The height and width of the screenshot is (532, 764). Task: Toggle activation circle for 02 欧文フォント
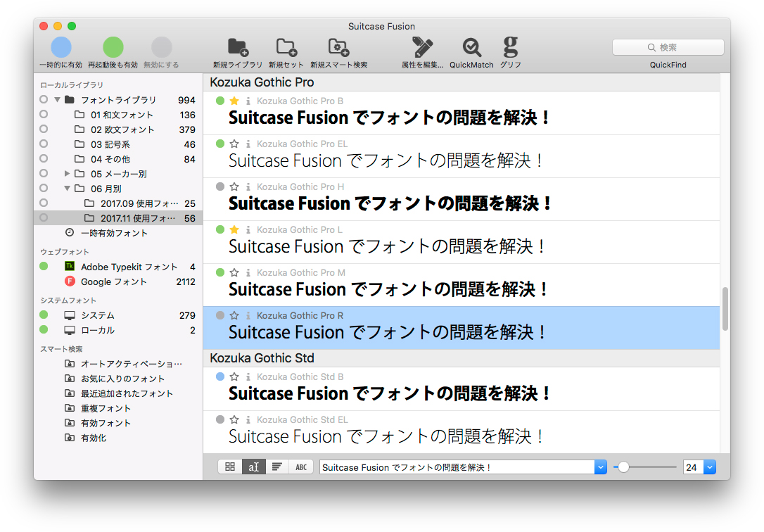44,129
